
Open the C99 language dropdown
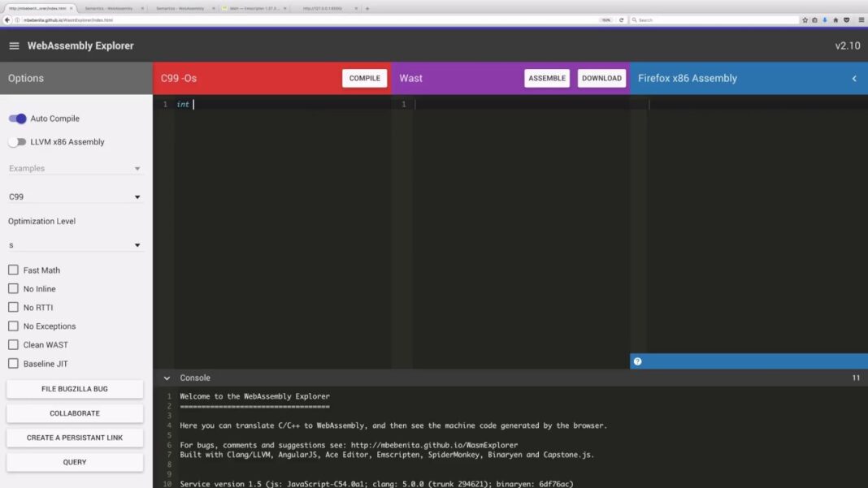pyautogui.click(x=75, y=196)
